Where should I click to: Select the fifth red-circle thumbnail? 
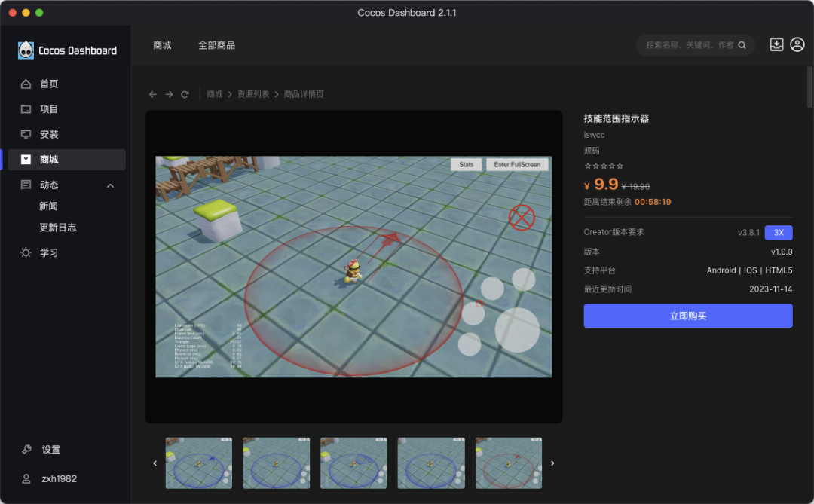point(508,463)
